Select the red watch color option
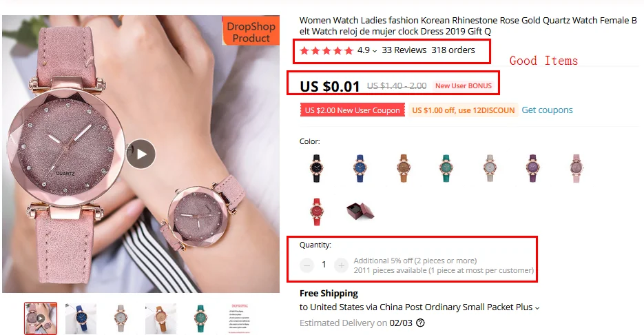644x335 pixels. 316,212
